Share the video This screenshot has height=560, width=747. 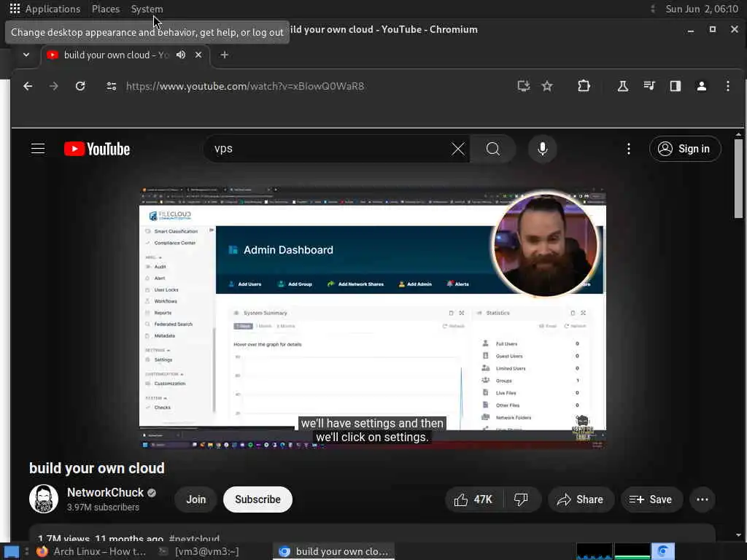(581, 499)
